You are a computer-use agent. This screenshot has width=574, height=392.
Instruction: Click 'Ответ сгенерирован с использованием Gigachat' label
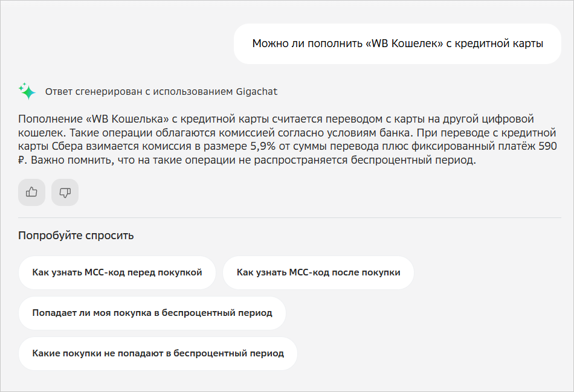[x=161, y=92]
